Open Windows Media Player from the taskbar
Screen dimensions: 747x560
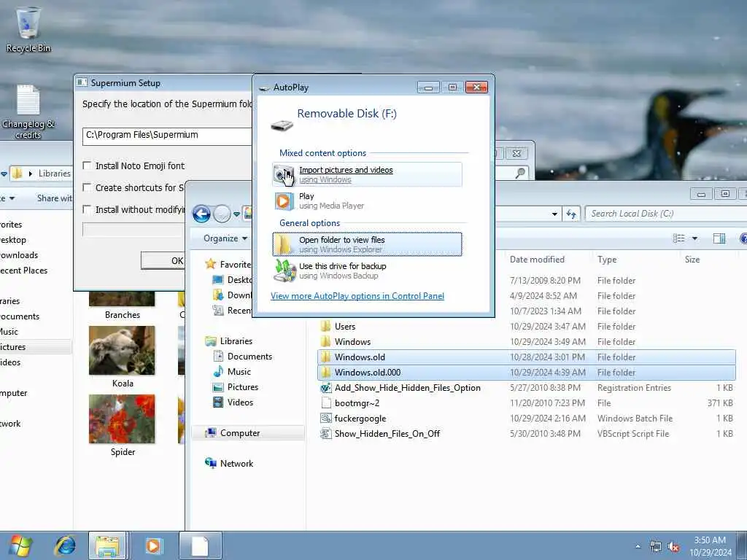pos(153,545)
